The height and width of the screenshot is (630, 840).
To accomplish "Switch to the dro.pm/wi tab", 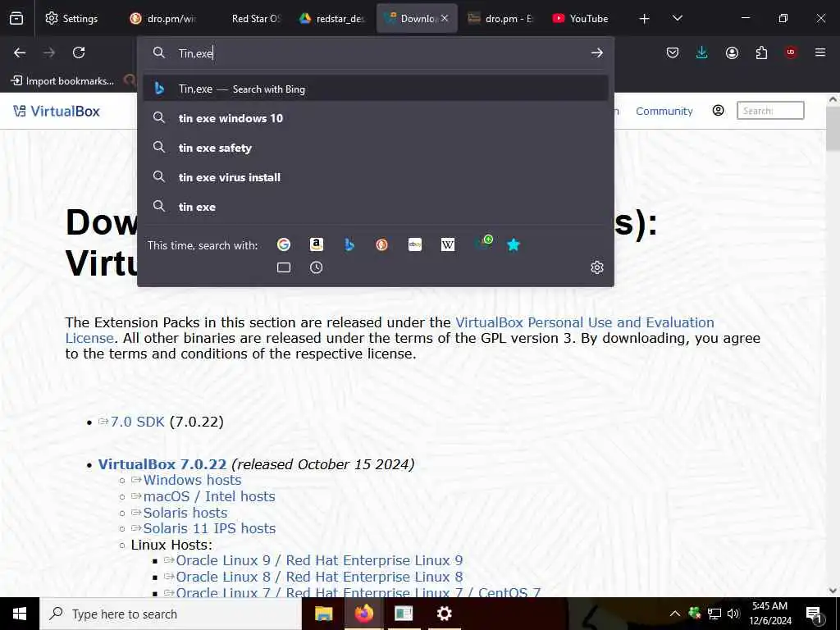I will [163, 18].
